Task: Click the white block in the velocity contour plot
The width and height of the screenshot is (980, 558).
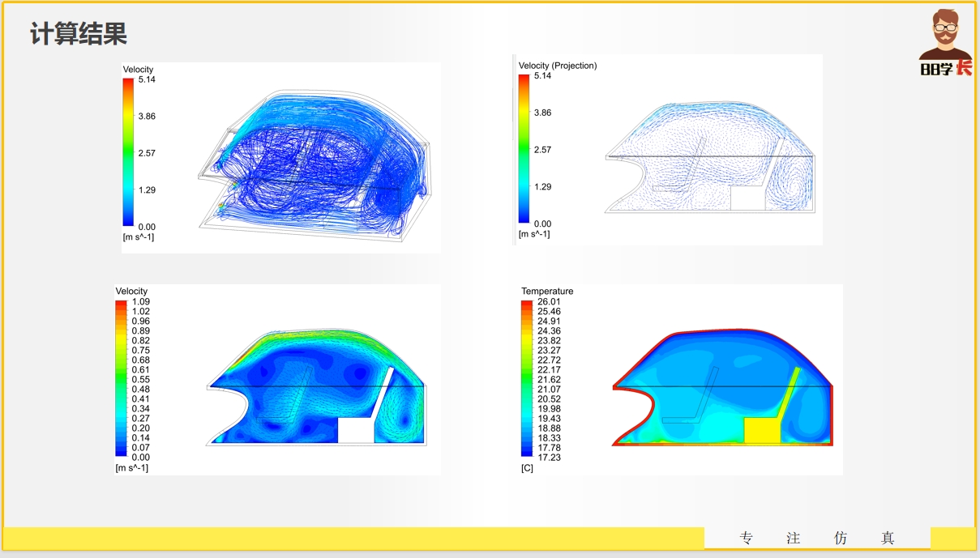Action: [355, 430]
